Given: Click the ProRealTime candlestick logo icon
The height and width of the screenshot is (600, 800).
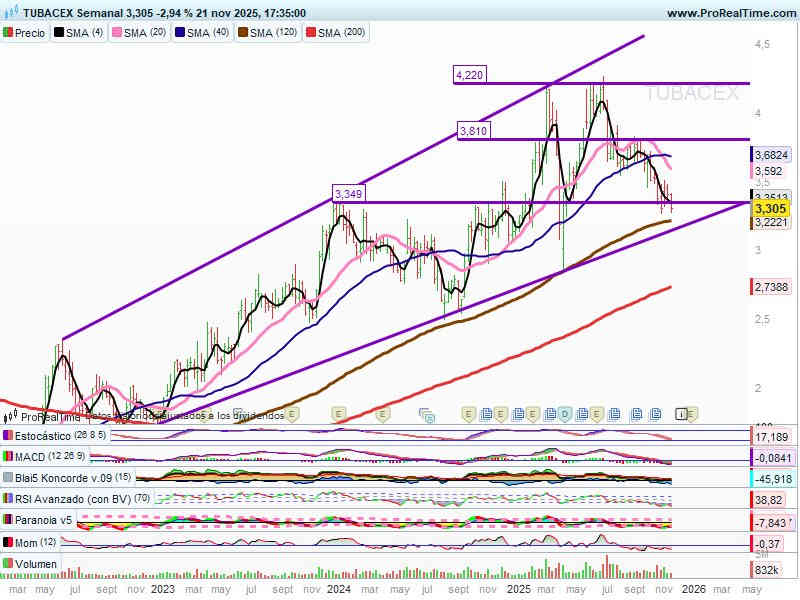Looking at the screenshot, I should 11,417.
